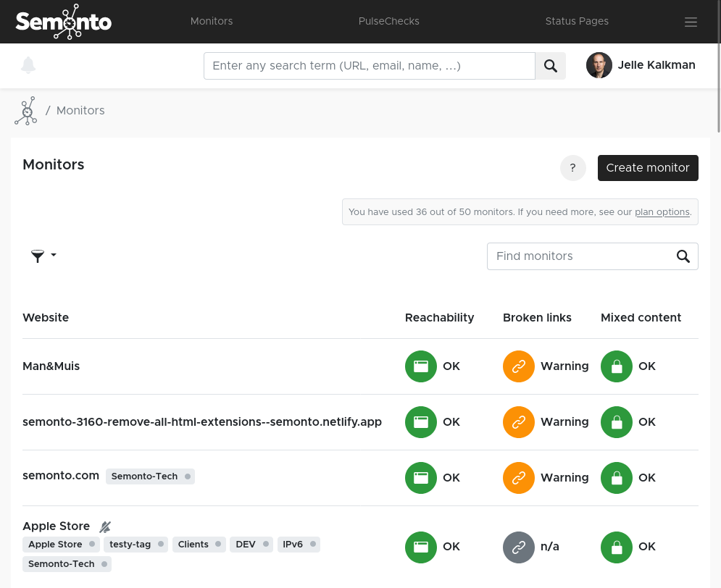Open the notifications bell
Viewport: 721px width, 588px height.
pos(28,65)
